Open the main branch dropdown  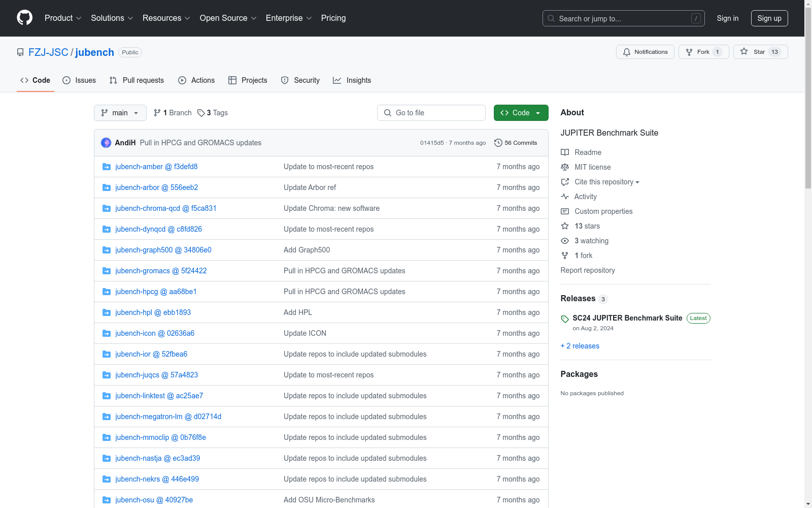click(120, 113)
